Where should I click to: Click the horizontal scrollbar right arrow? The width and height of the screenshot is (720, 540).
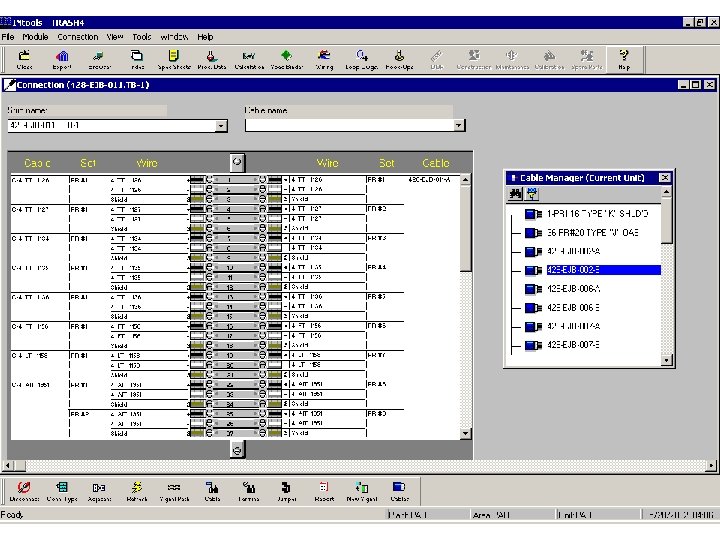coord(711,466)
